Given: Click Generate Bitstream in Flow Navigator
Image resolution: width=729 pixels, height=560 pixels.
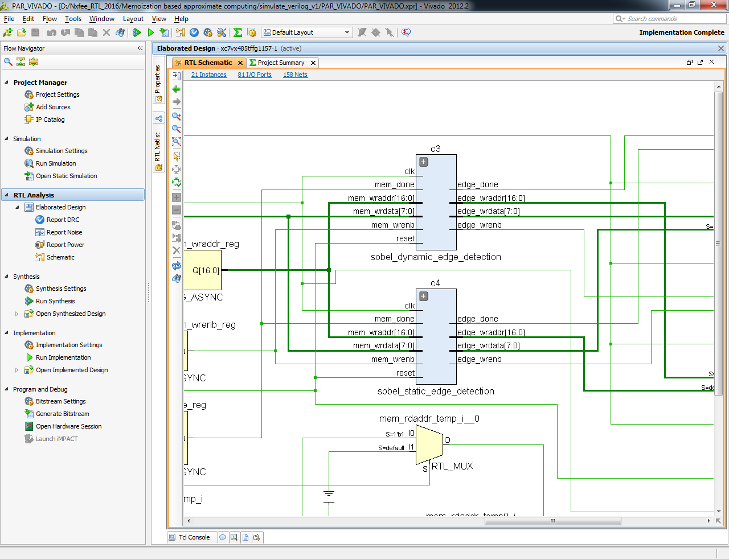Looking at the screenshot, I should click(x=63, y=414).
